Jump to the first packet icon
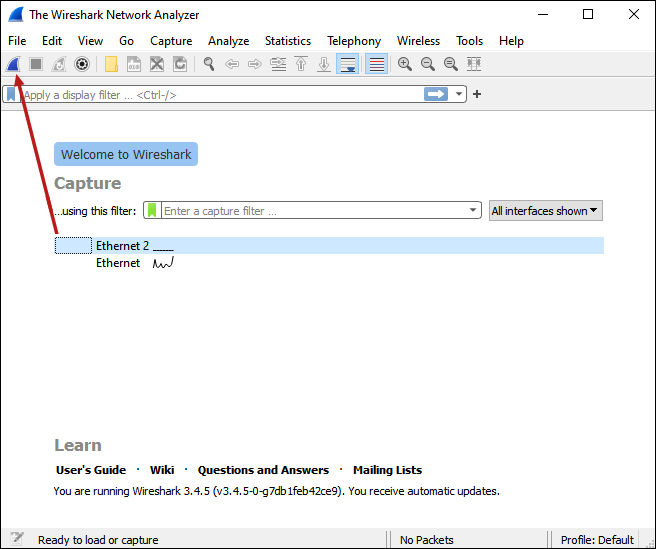 pyautogui.click(x=301, y=64)
